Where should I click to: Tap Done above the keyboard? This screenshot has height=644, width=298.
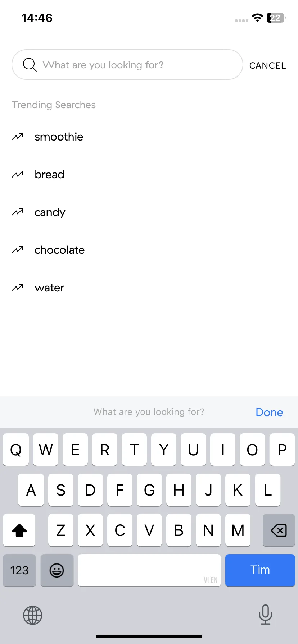(x=269, y=412)
